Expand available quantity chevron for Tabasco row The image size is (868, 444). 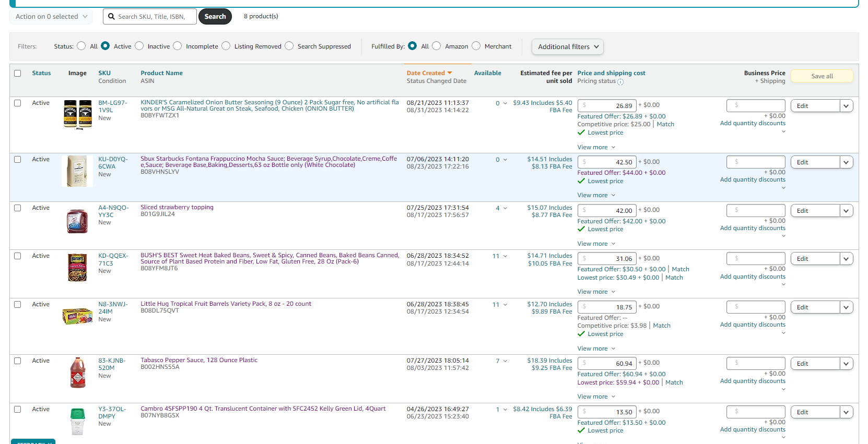[x=505, y=361]
